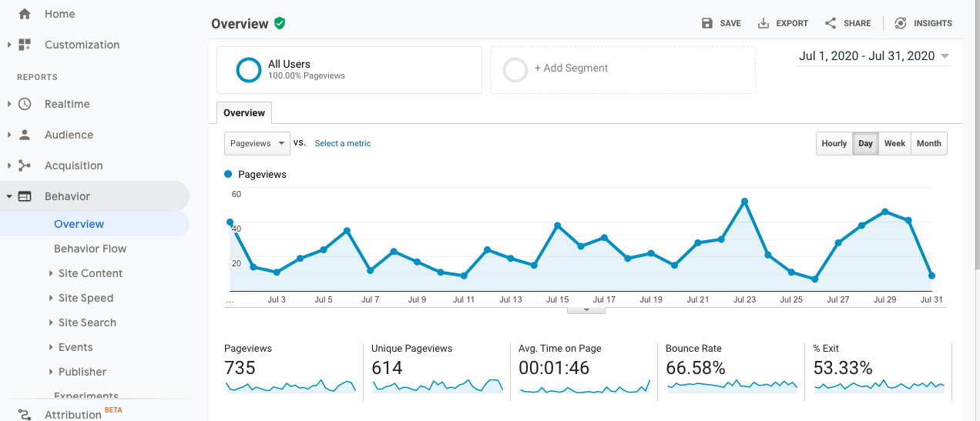The width and height of the screenshot is (980, 421).
Task: Click the Jul 31 data point
Action: pyautogui.click(x=931, y=276)
